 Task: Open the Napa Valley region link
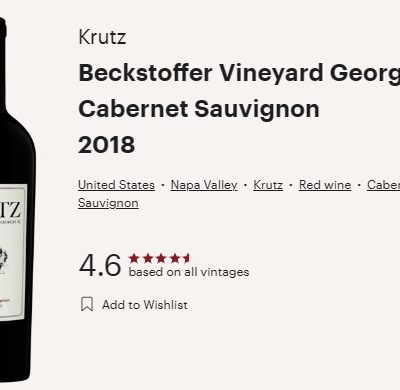pyautogui.click(x=204, y=185)
